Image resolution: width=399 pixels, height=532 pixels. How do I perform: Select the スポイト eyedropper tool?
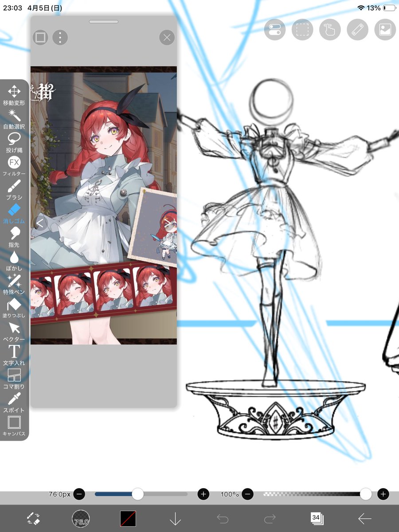click(x=14, y=402)
